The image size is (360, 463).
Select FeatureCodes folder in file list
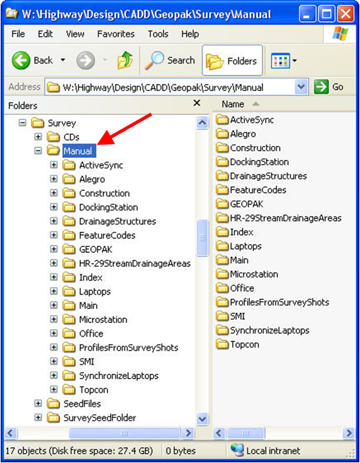251,190
